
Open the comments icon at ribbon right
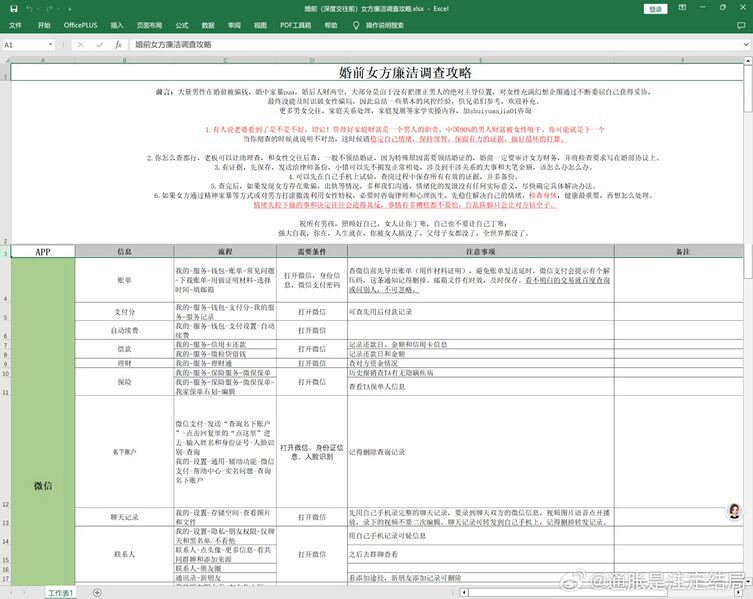pos(741,25)
